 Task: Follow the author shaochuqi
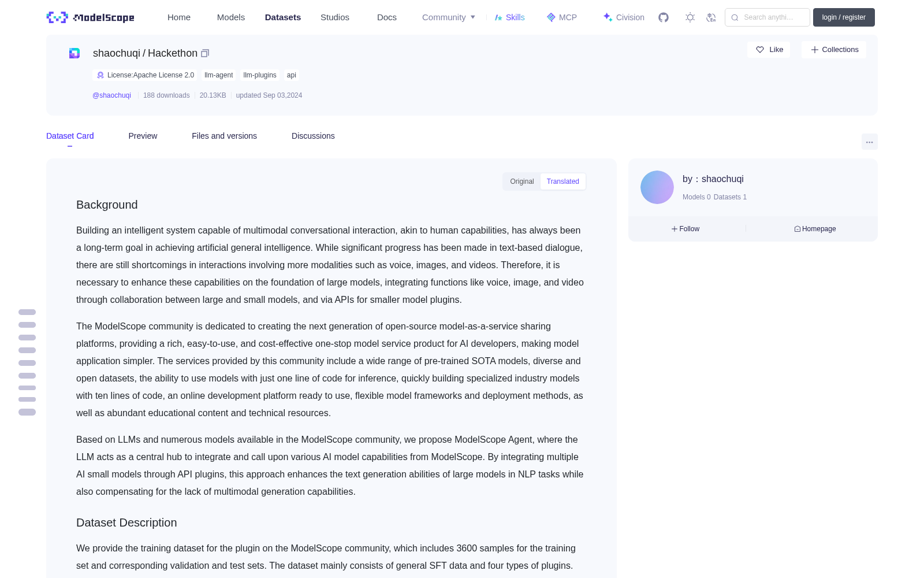point(685,229)
